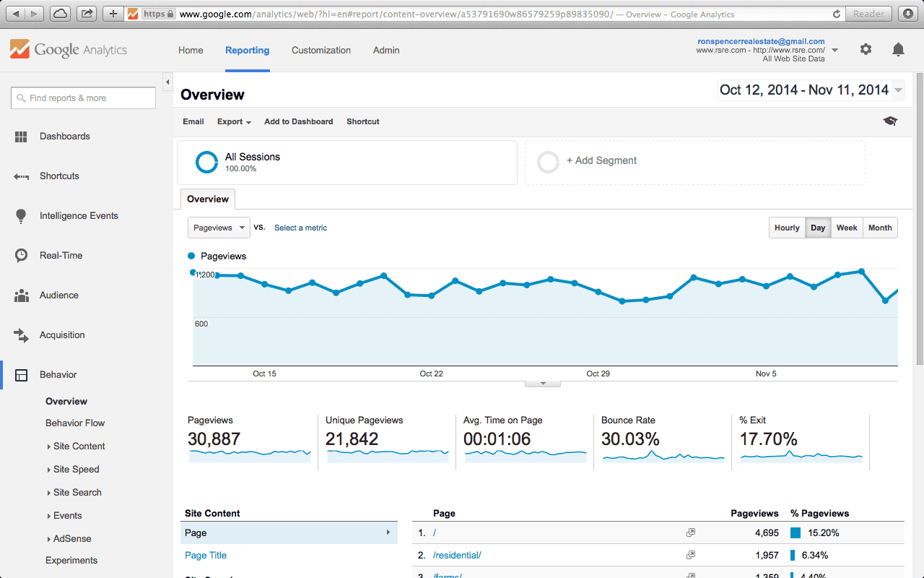924x578 pixels.
Task: Click the Intelligence Events lightbulb icon
Action: tap(21, 216)
